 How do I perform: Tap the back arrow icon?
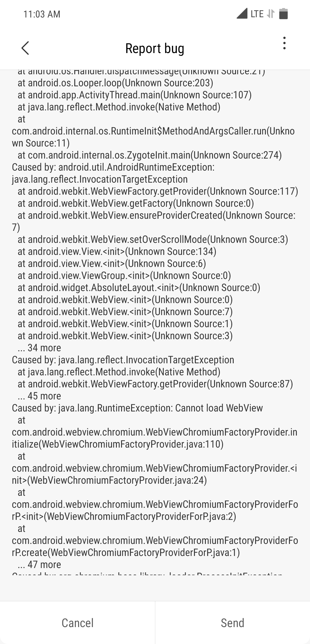click(25, 48)
